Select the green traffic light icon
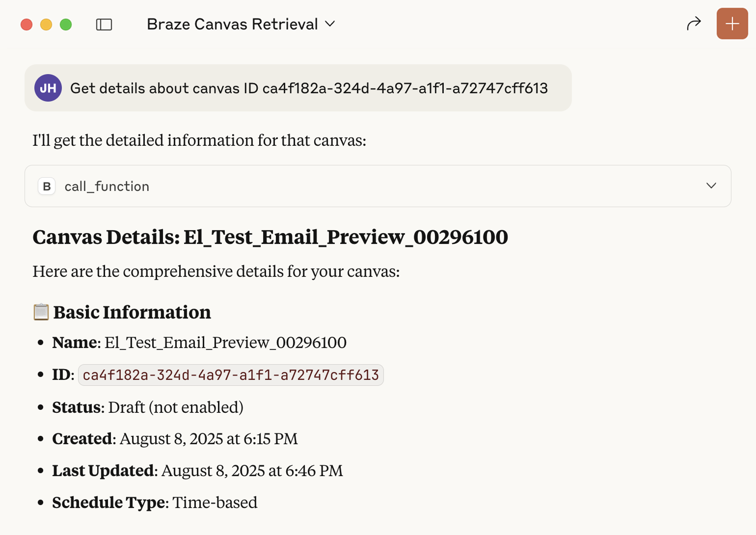Image resolution: width=756 pixels, height=535 pixels. click(x=66, y=24)
